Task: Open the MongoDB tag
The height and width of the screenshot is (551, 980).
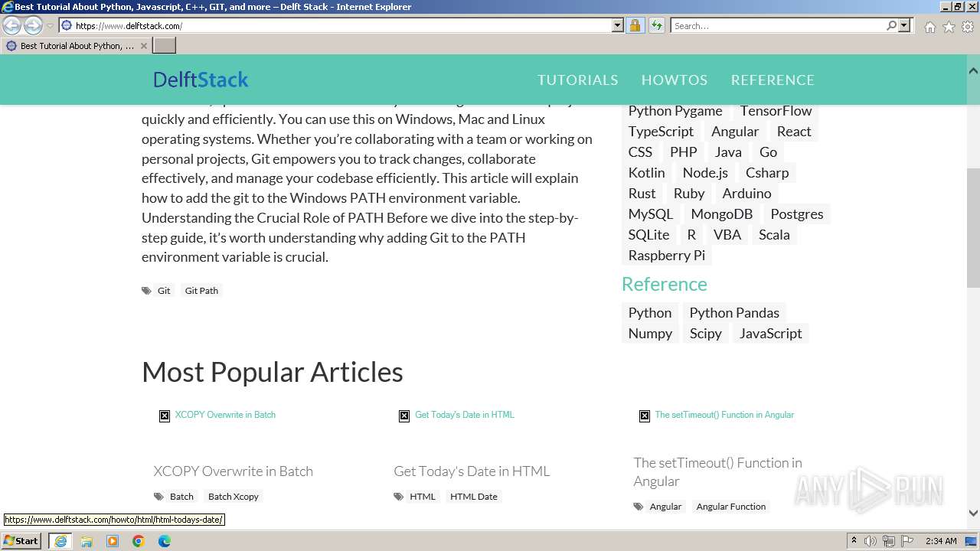Action: pyautogui.click(x=721, y=214)
